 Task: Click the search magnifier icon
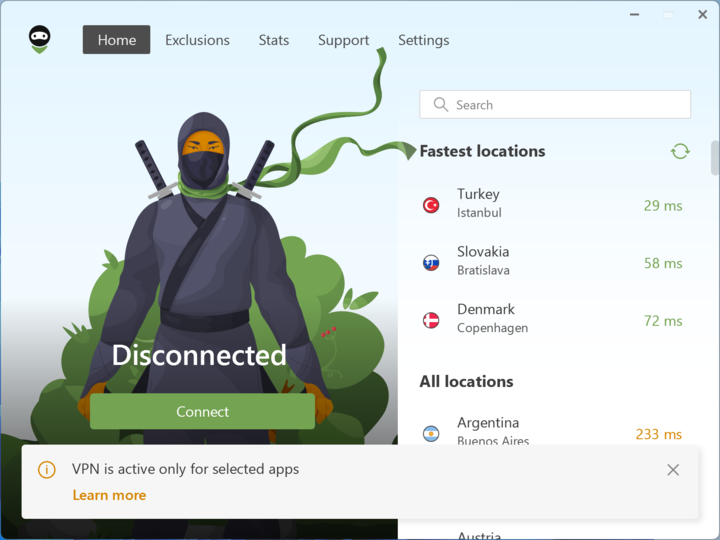pyautogui.click(x=440, y=105)
